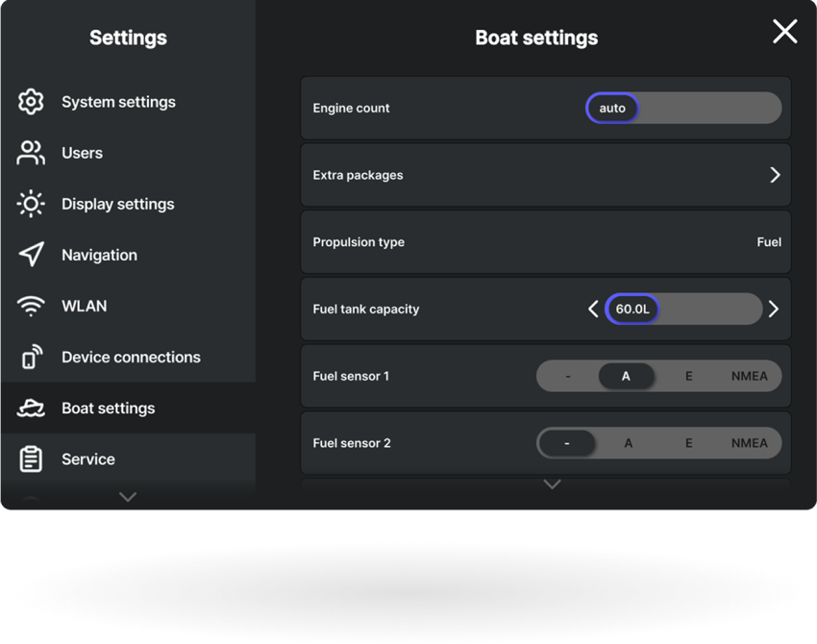Click the WLAN wifi icon

pos(31,306)
